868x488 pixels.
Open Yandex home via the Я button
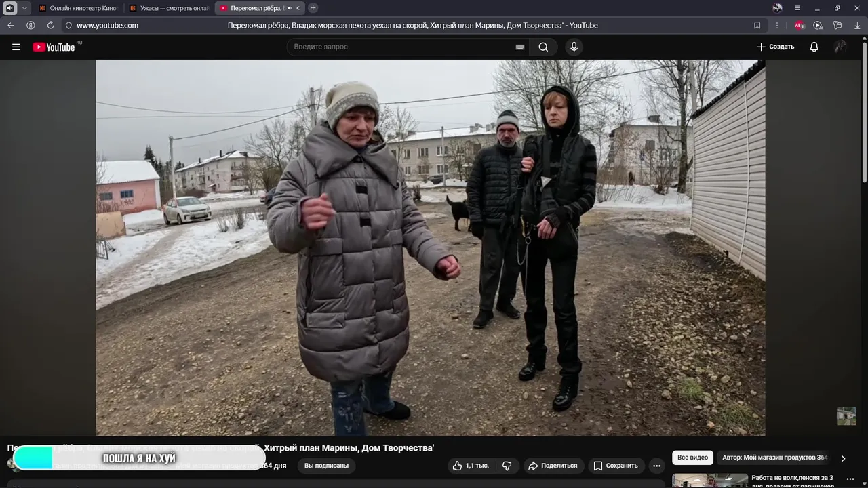click(31, 25)
